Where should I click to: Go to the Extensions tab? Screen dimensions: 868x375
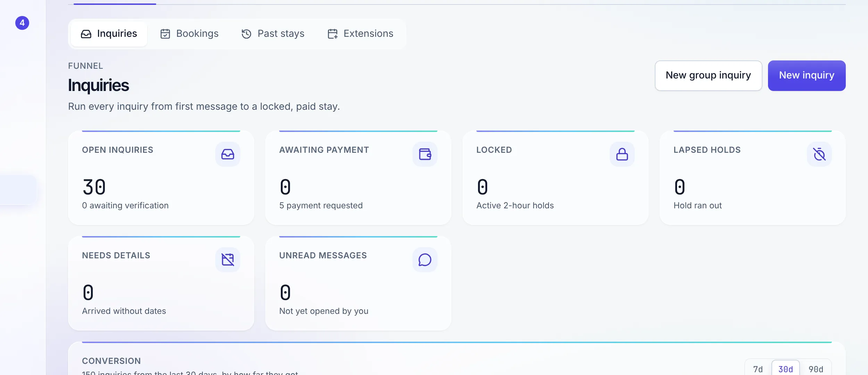(x=360, y=34)
